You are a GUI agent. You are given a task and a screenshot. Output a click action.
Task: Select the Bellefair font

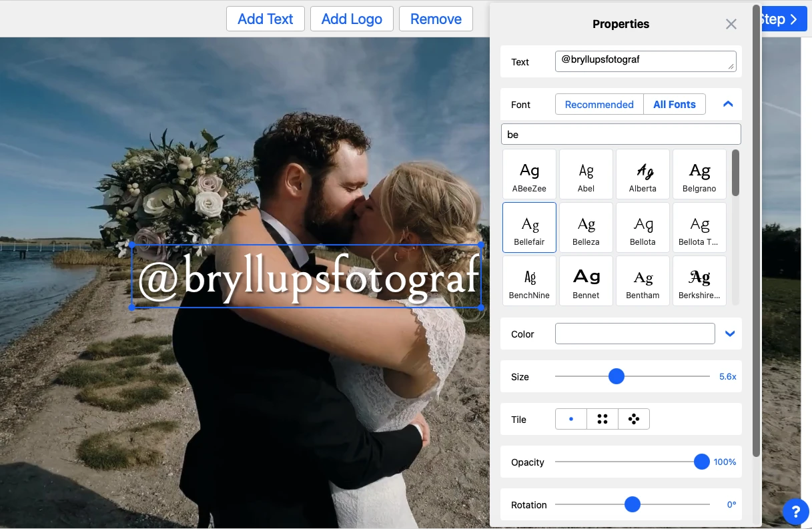pyautogui.click(x=529, y=227)
